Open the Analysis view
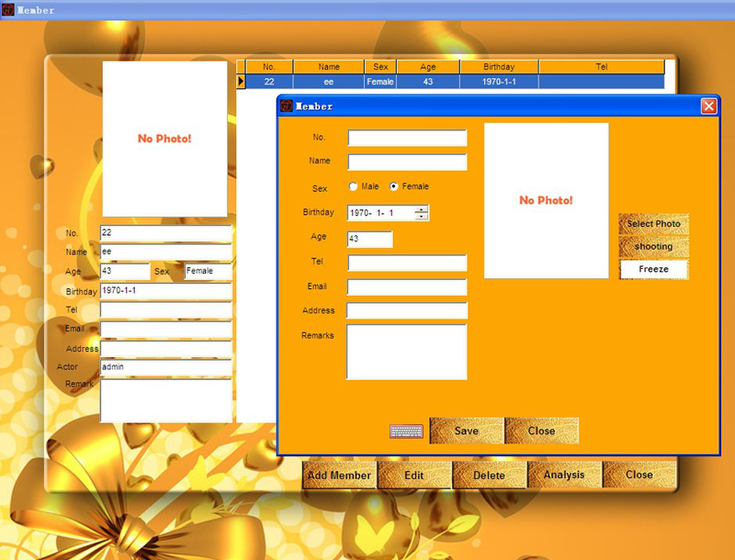 (x=564, y=475)
